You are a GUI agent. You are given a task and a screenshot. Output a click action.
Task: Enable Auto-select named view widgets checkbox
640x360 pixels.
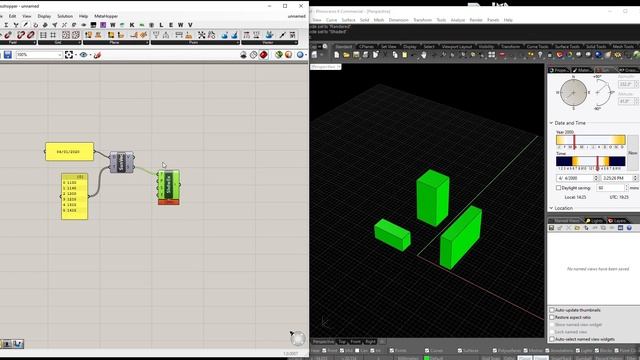551,339
